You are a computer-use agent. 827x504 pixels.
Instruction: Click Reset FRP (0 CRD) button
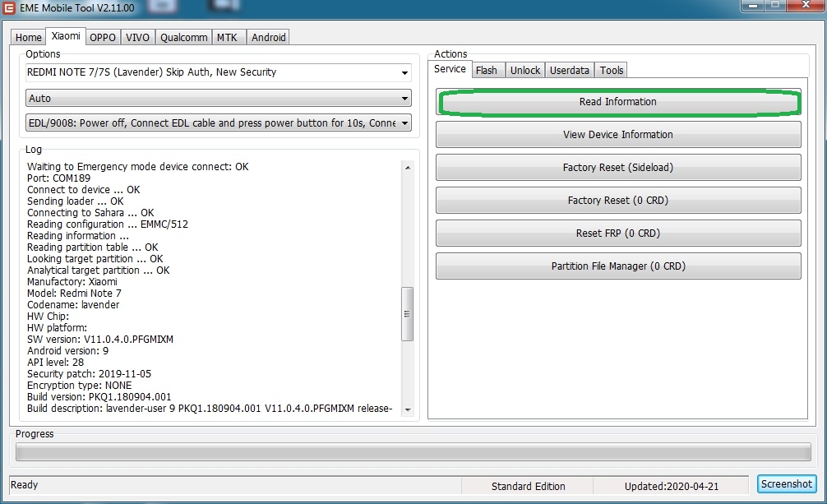618,234
